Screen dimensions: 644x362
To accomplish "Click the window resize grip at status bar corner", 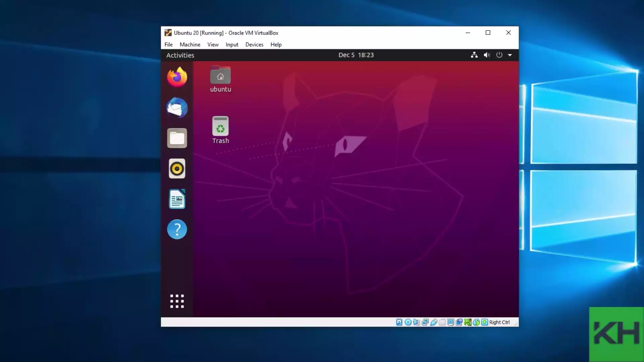I will tap(516, 324).
